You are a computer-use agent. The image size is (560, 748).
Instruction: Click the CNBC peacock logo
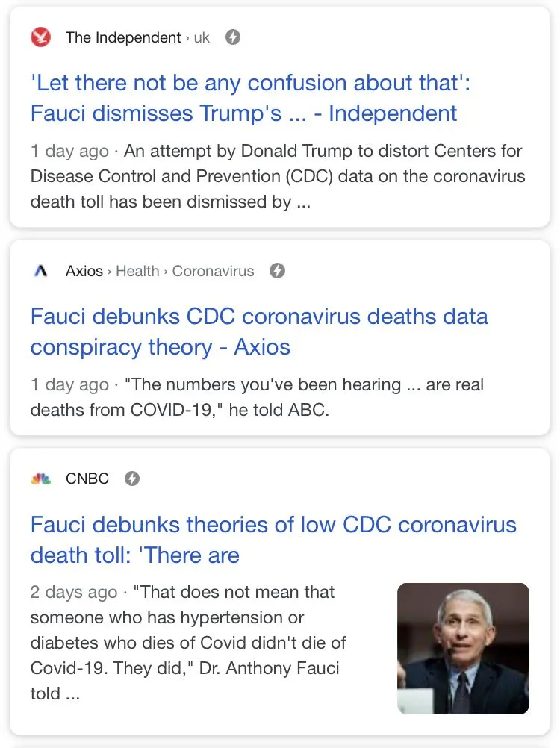point(41,479)
